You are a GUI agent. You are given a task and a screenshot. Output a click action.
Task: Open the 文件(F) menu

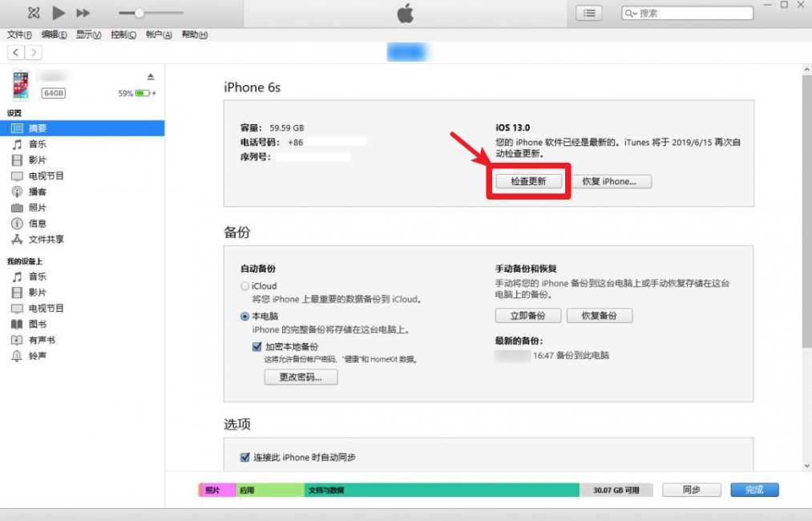pyautogui.click(x=19, y=34)
